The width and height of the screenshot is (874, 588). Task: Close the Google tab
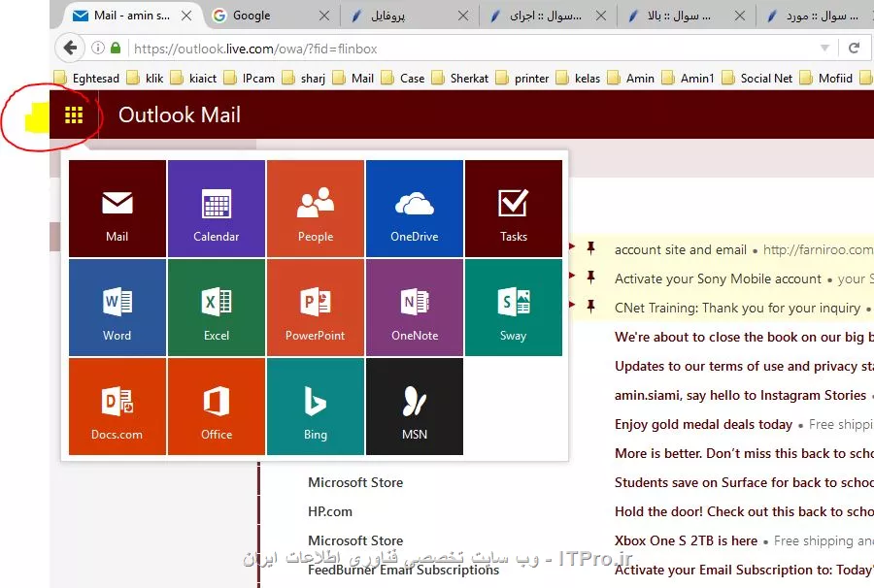pyautogui.click(x=323, y=16)
